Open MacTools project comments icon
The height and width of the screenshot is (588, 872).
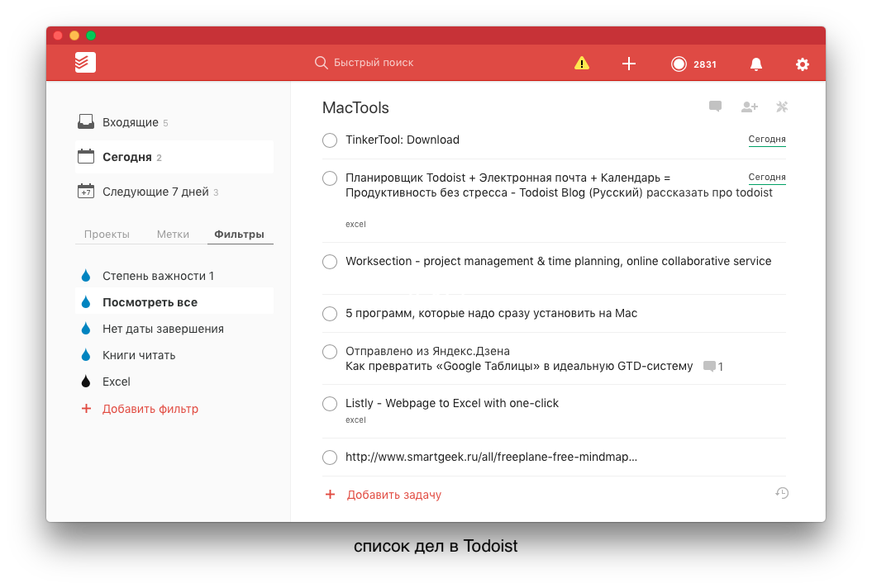tap(715, 107)
